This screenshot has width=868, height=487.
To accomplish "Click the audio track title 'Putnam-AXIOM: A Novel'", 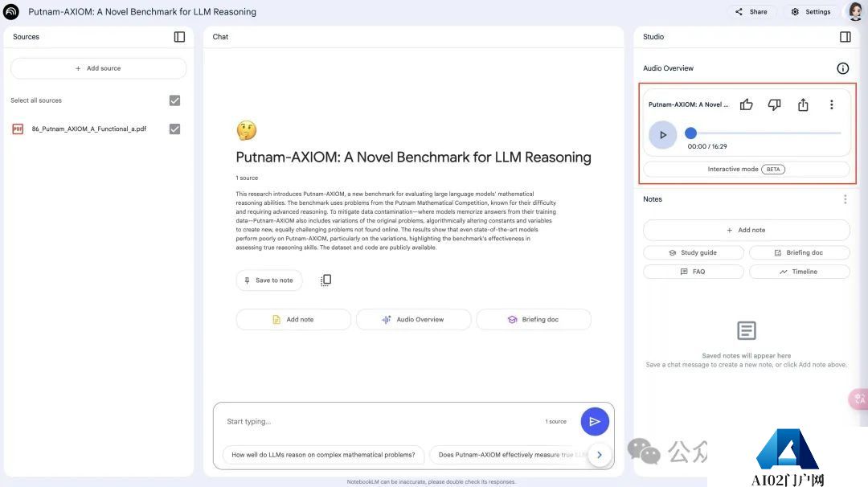I will coord(688,104).
